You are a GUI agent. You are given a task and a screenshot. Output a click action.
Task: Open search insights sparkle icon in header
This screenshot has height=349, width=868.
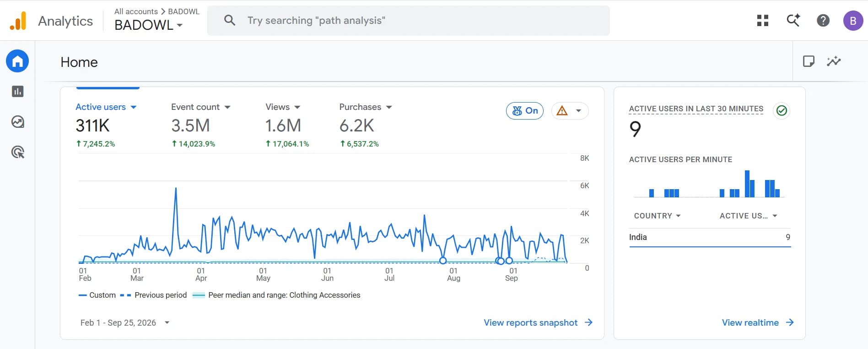(x=793, y=21)
